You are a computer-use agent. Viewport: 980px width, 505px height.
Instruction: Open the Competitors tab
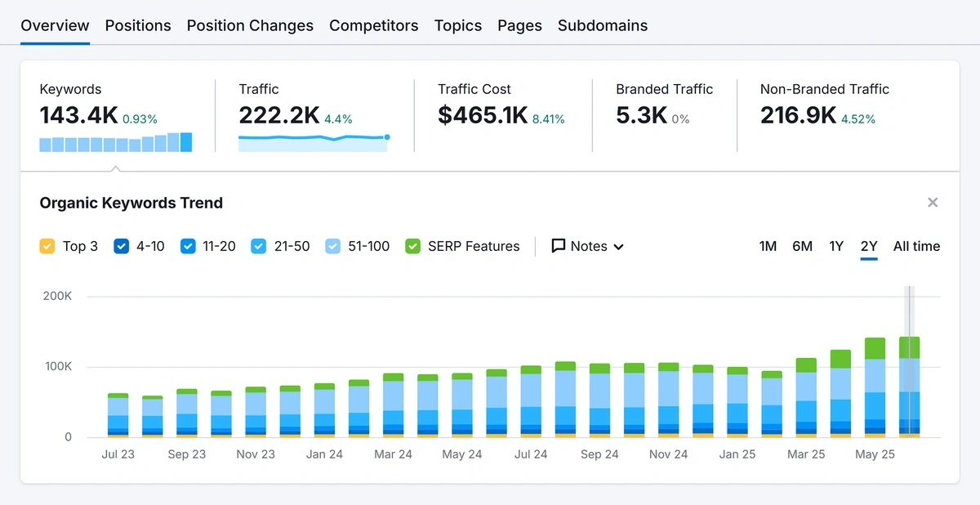point(373,25)
